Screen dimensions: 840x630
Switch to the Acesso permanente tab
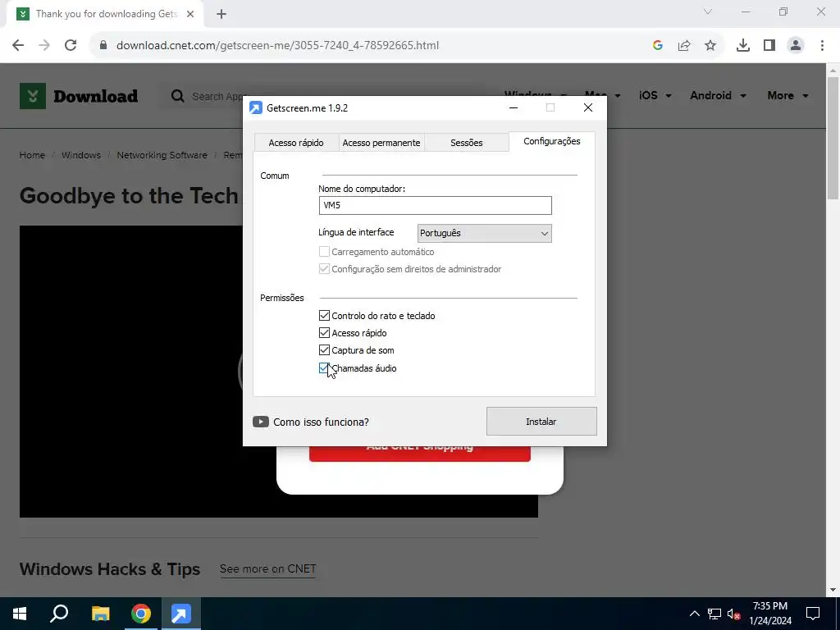(381, 143)
